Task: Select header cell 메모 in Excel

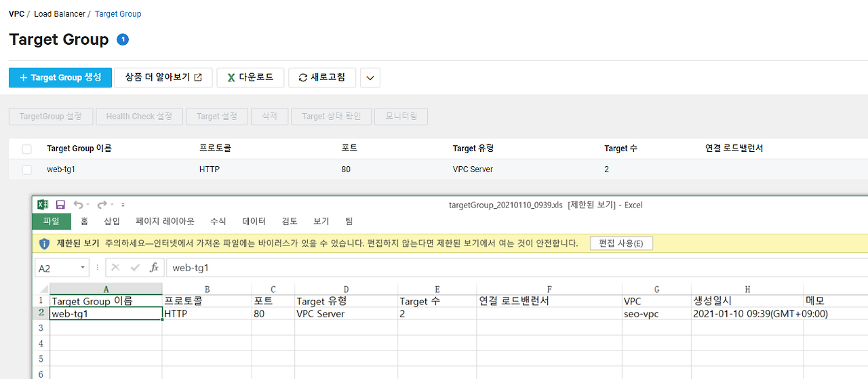Action: tap(835, 301)
